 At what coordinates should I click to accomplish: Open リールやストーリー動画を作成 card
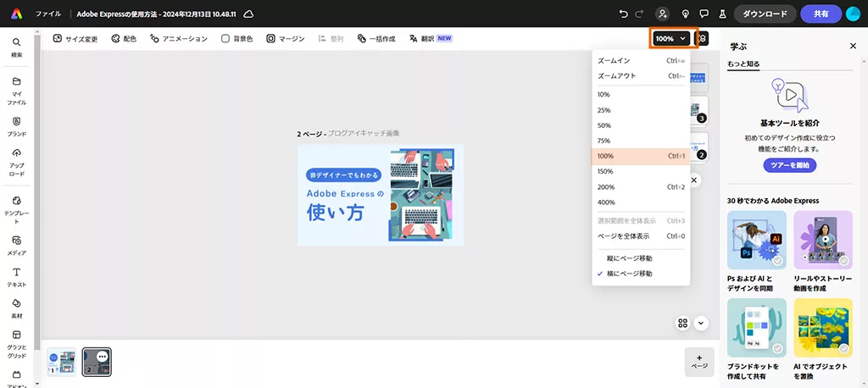823,252
